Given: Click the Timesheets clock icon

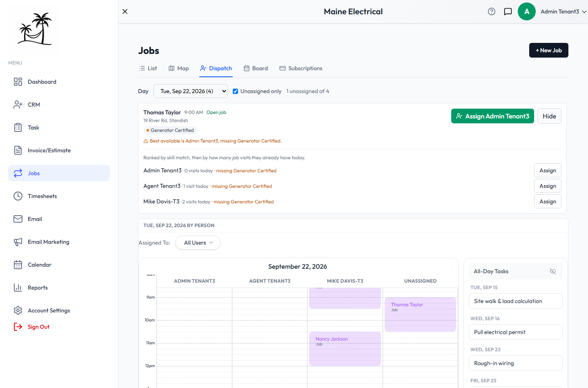Looking at the screenshot, I should [x=18, y=196].
